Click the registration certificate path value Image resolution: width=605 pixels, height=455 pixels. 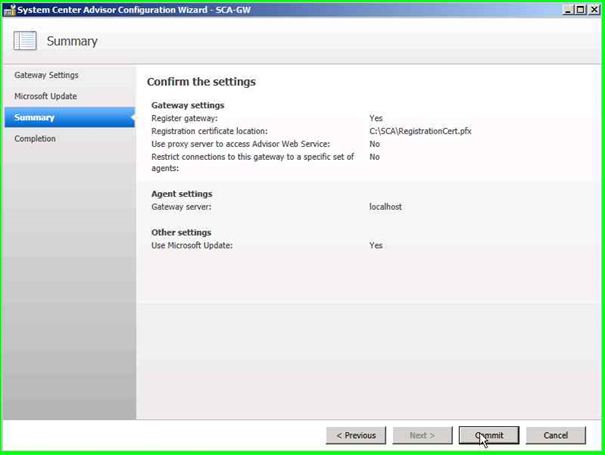420,131
